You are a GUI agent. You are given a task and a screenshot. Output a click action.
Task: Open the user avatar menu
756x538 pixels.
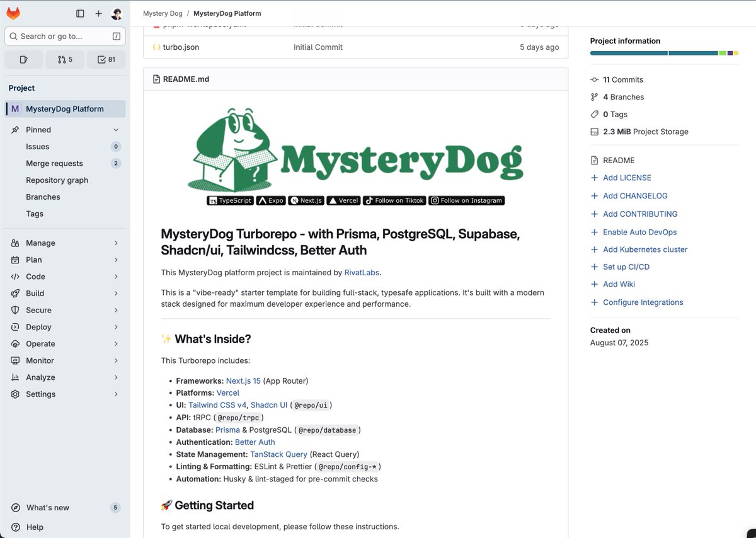(x=117, y=13)
